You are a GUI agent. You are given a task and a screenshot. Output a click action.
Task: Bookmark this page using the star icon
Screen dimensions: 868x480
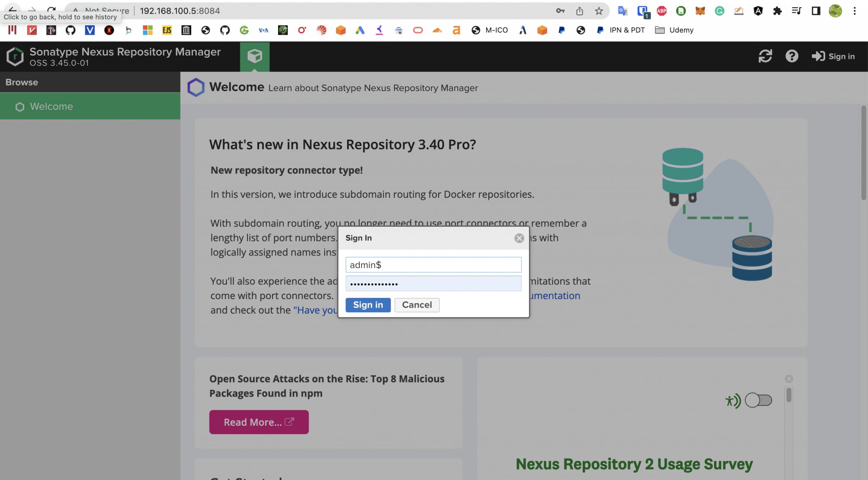coord(599,11)
